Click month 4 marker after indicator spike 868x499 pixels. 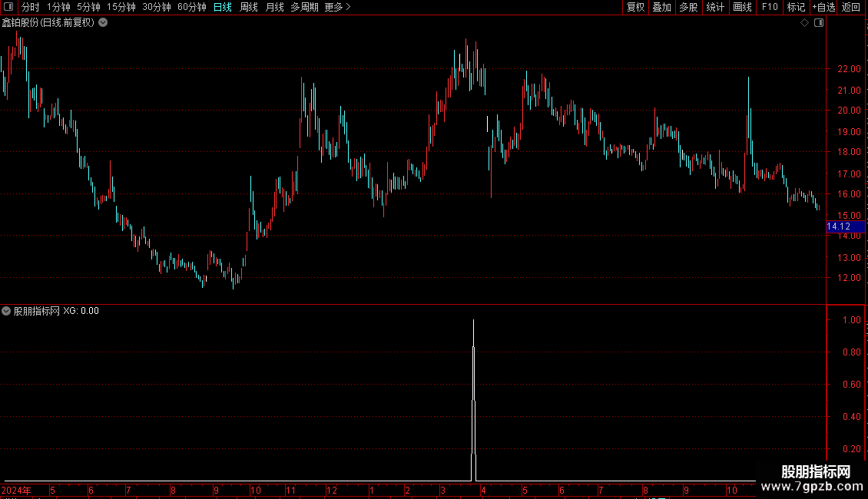[x=483, y=490]
